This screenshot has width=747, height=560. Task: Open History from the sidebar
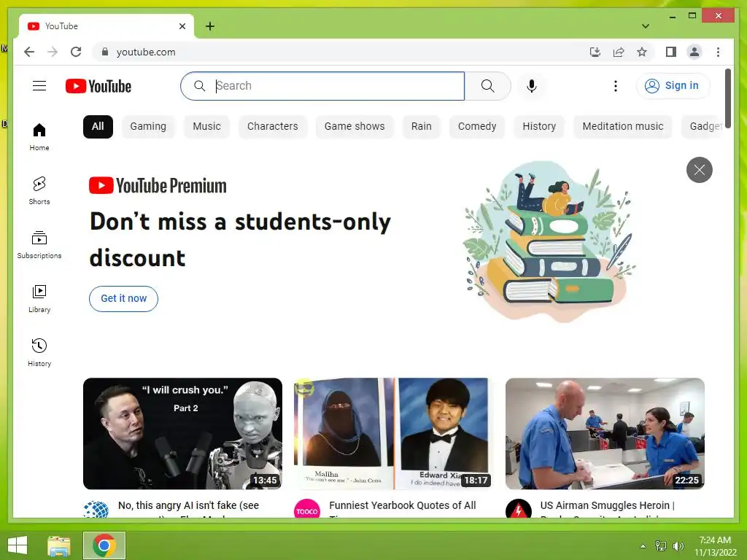tap(39, 353)
